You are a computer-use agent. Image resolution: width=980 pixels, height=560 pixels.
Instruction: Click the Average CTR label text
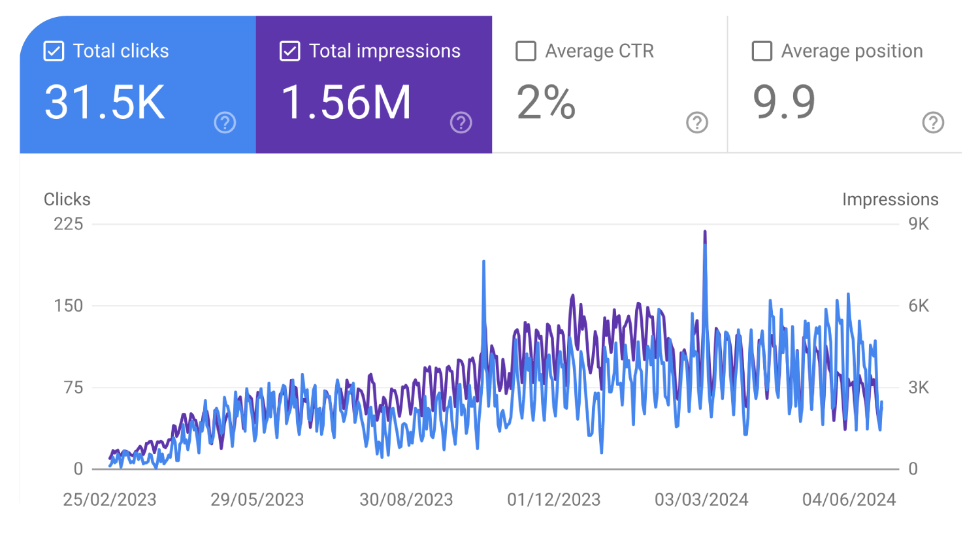click(600, 51)
